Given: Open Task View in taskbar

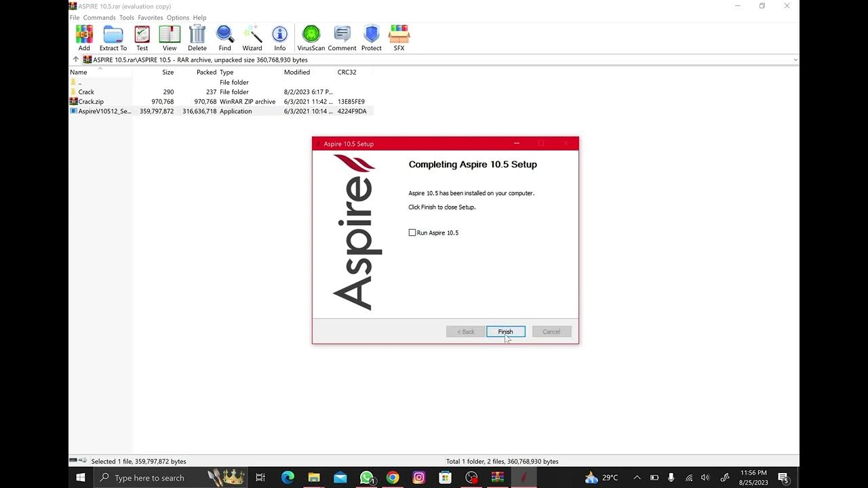Looking at the screenshot, I should [x=260, y=478].
